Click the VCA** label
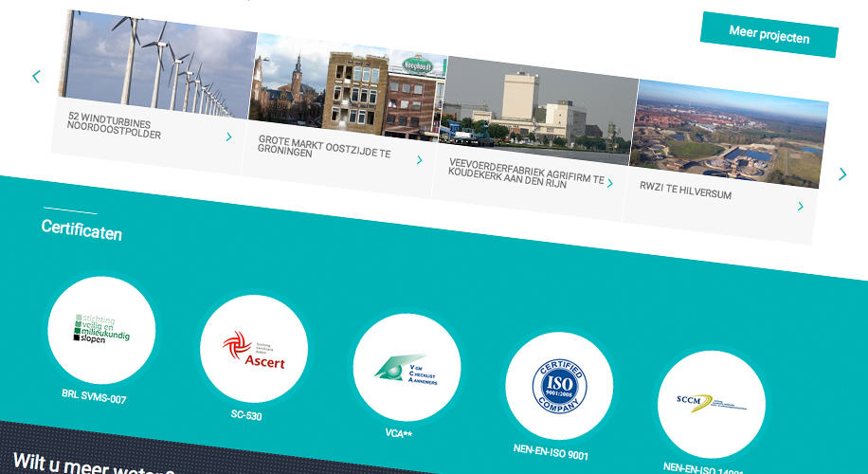This screenshot has height=474, width=868. pyautogui.click(x=399, y=433)
